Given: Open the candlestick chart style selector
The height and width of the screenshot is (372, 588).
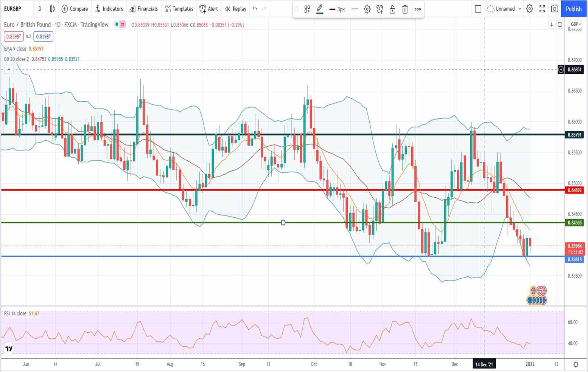Looking at the screenshot, I should pyautogui.click(x=52, y=9).
